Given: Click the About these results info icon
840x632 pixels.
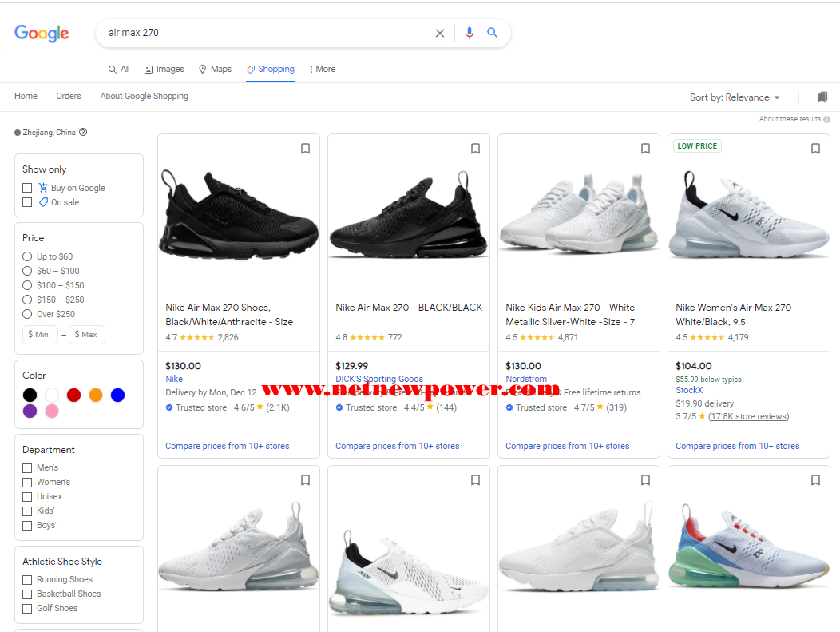Looking at the screenshot, I should pos(826,119).
